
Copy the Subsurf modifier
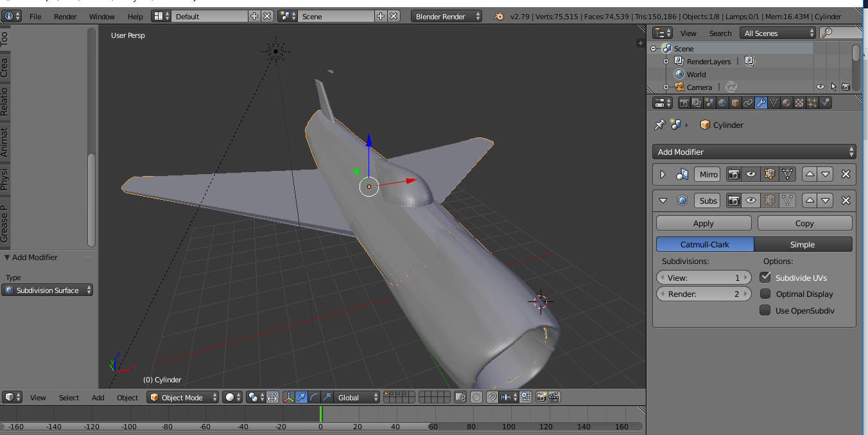(x=805, y=223)
